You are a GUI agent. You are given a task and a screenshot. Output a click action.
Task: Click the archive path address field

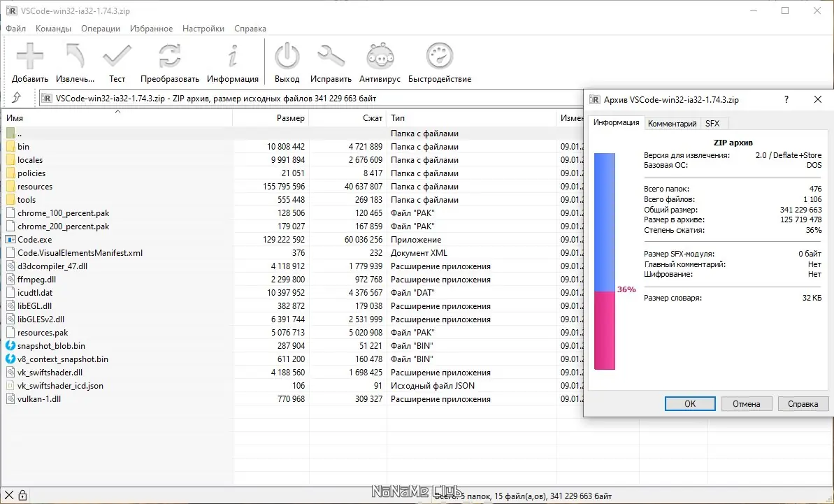311,98
